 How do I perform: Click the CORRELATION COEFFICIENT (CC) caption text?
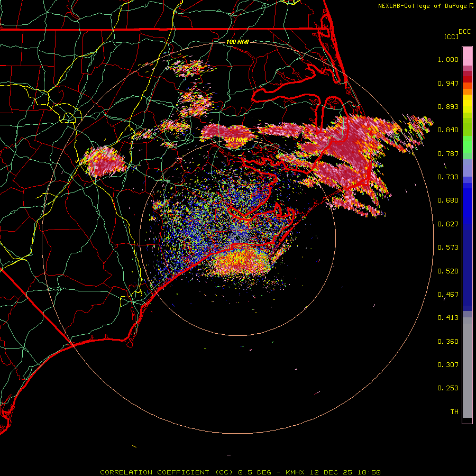coord(167,472)
